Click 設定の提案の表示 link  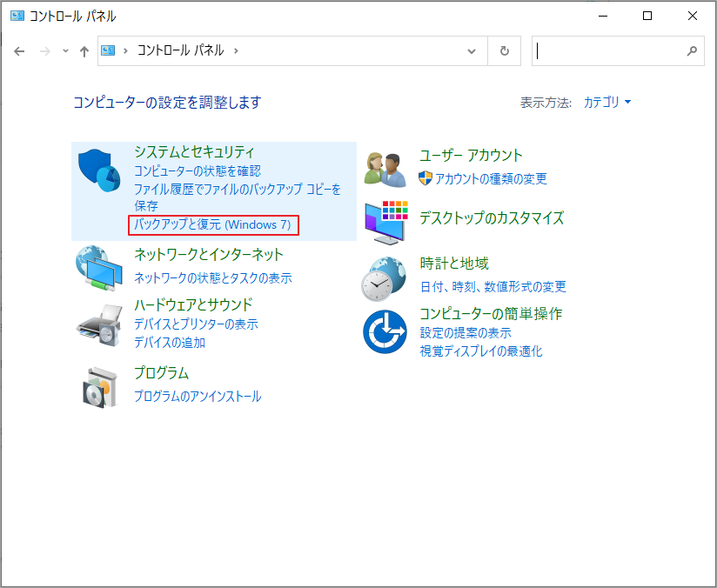(466, 333)
